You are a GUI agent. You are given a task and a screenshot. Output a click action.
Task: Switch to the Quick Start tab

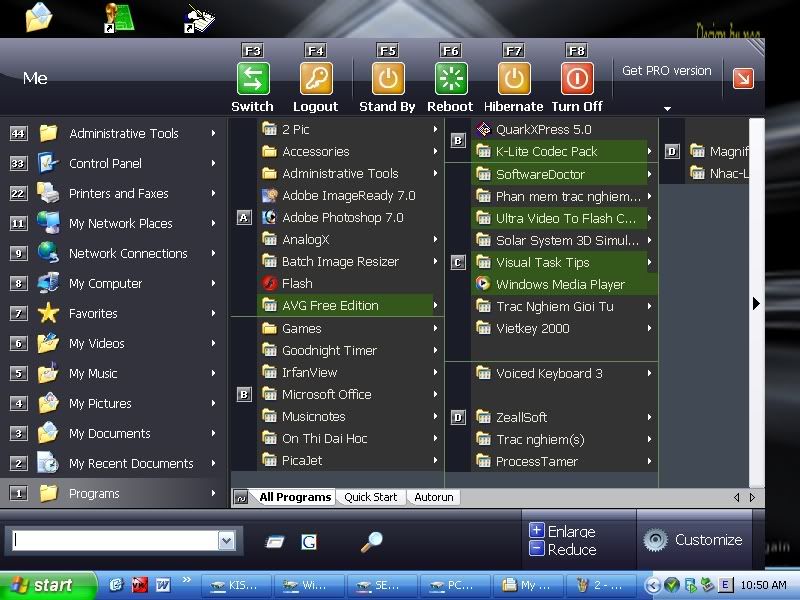(371, 497)
